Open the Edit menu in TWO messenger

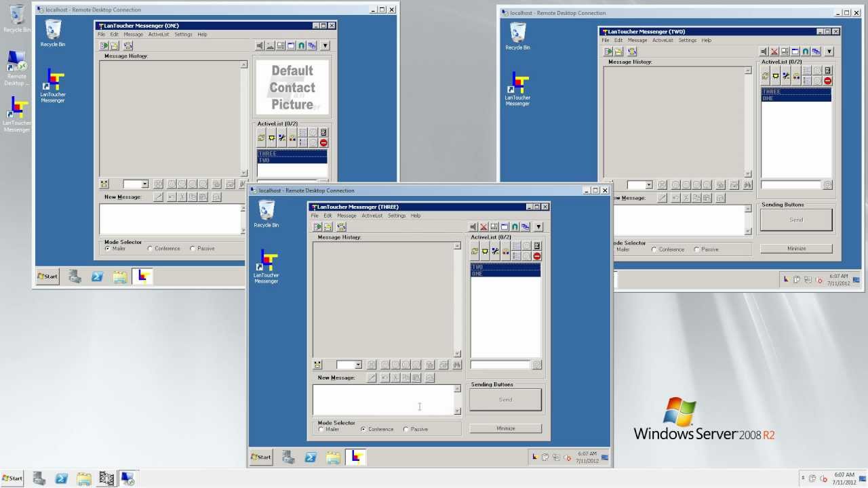pyautogui.click(x=618, y=40)
